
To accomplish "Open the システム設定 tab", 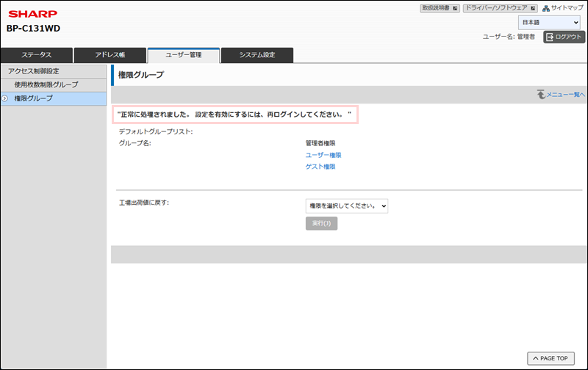I will click(257, 55).
